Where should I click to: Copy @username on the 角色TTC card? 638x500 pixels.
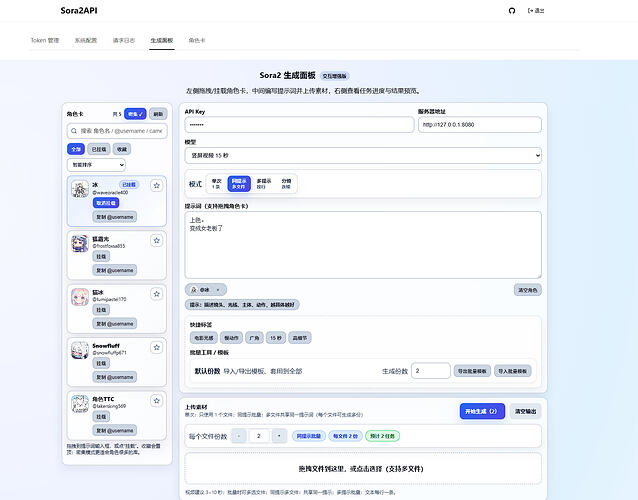pos(115,430)
